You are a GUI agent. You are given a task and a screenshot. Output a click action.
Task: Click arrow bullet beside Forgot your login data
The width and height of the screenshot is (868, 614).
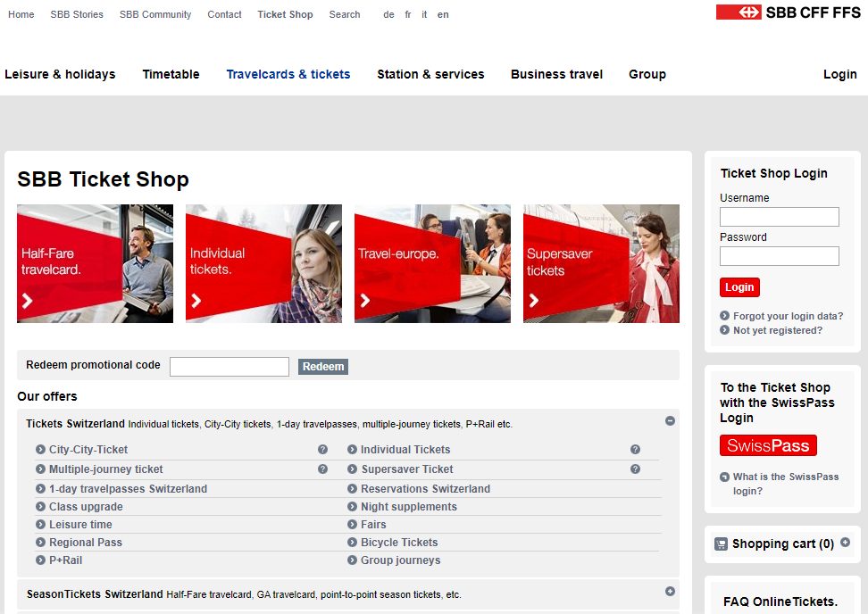coord(724,316)
